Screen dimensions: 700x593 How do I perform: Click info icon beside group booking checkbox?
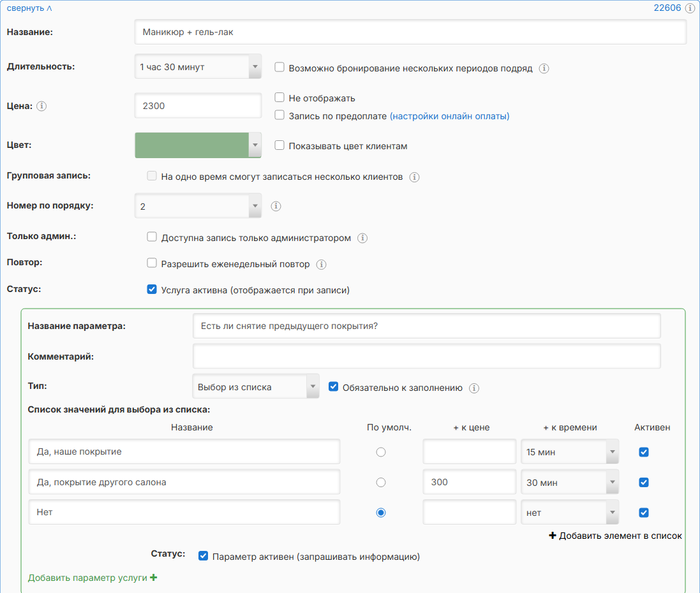(x=414, y=177)
